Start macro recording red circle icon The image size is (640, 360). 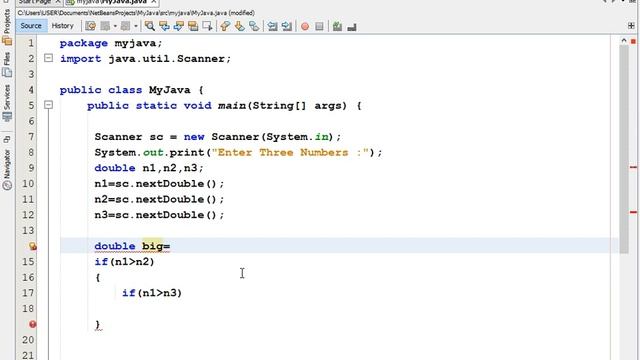(x=305, y=27)
